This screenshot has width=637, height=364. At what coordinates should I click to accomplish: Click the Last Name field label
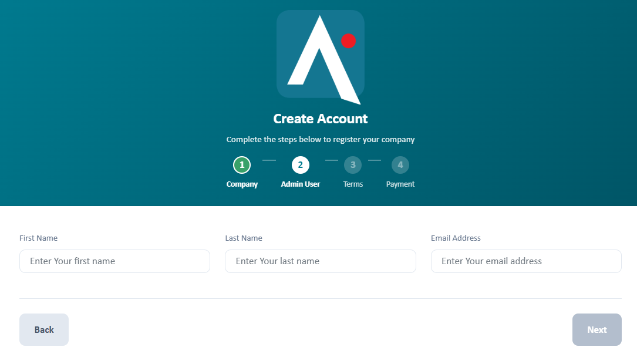(243, 238)
